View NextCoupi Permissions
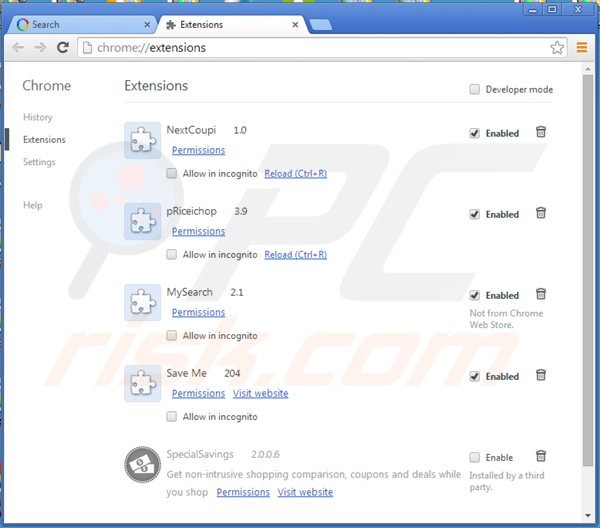This screenshot has height=528, width=600. (198, 150)
